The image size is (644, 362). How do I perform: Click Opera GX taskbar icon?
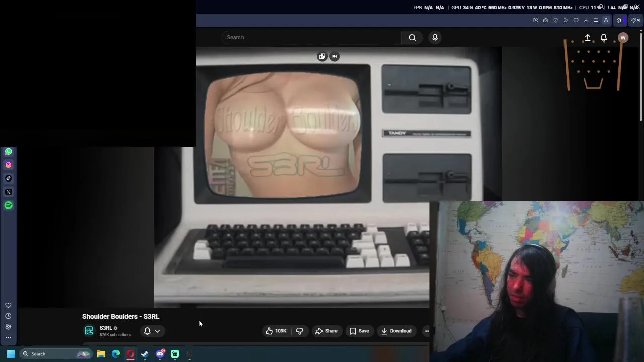[x=130, y=354]
